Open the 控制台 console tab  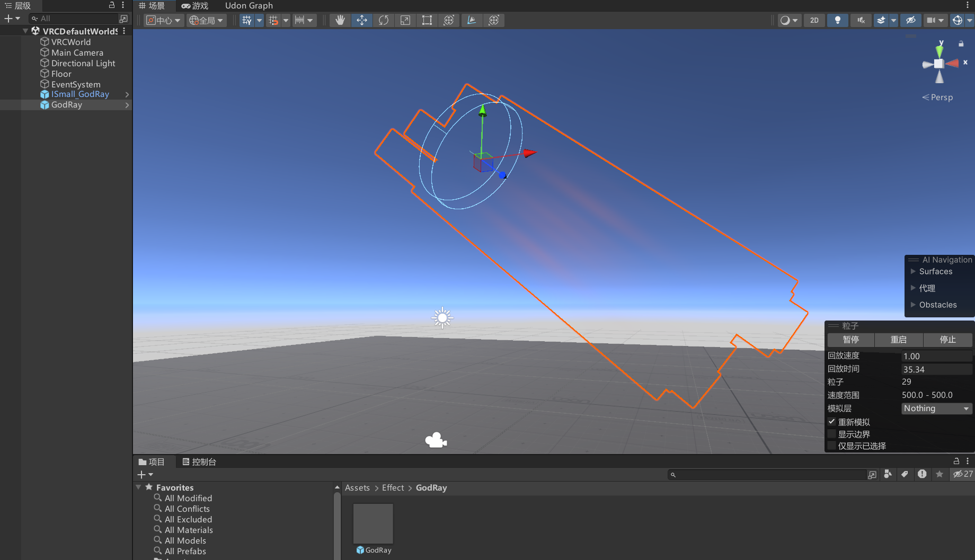(x=199, y=462)
